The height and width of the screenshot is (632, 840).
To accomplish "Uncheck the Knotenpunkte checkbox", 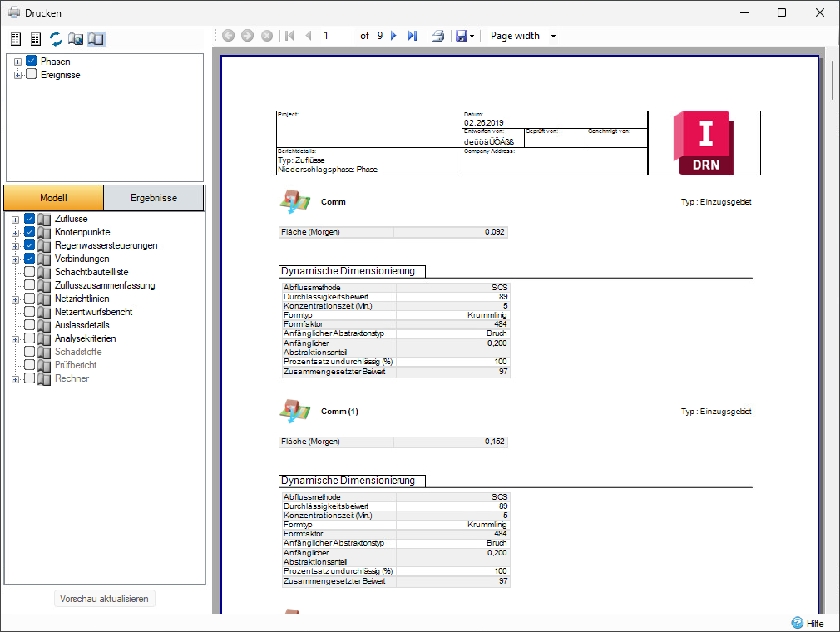I will click(x=29, y=232).
